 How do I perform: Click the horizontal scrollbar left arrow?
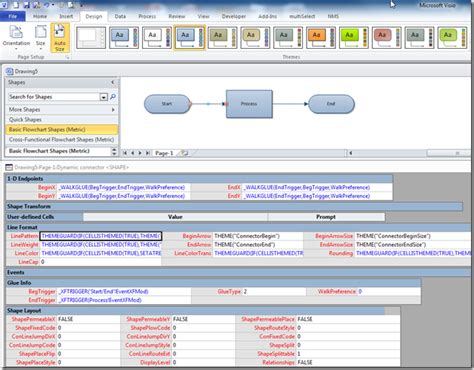point(351,153)
